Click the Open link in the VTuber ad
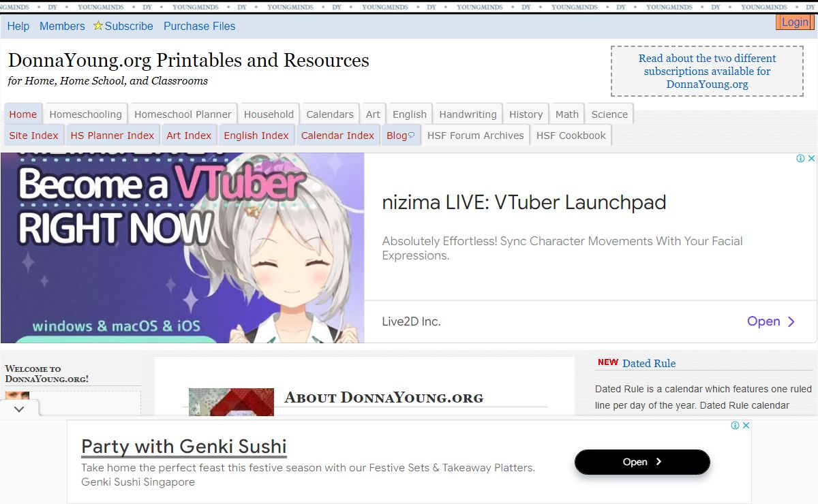The width and height of the screenshot is (818, 504). point(763,321)
